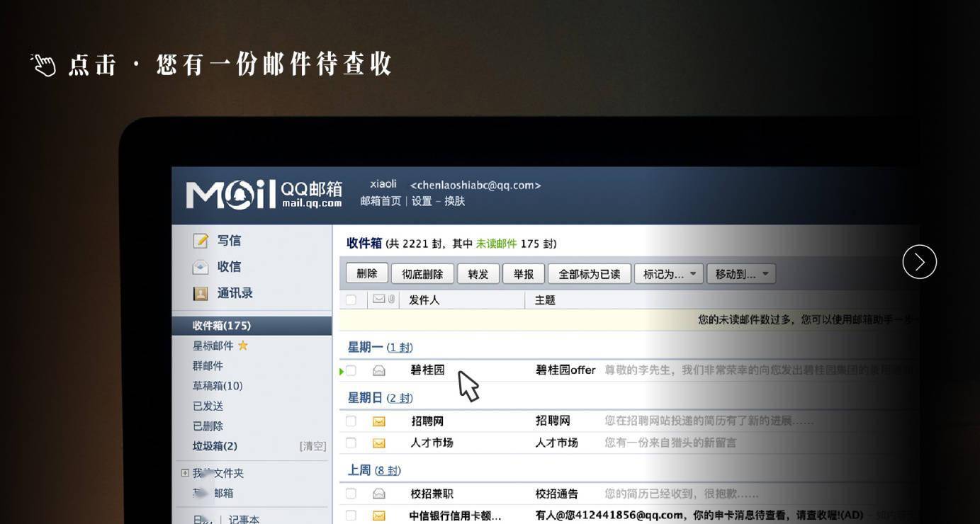The height and width of the screenshot is (524, 980).
Task: Click the 换肤 link in header
Action: 455,201
